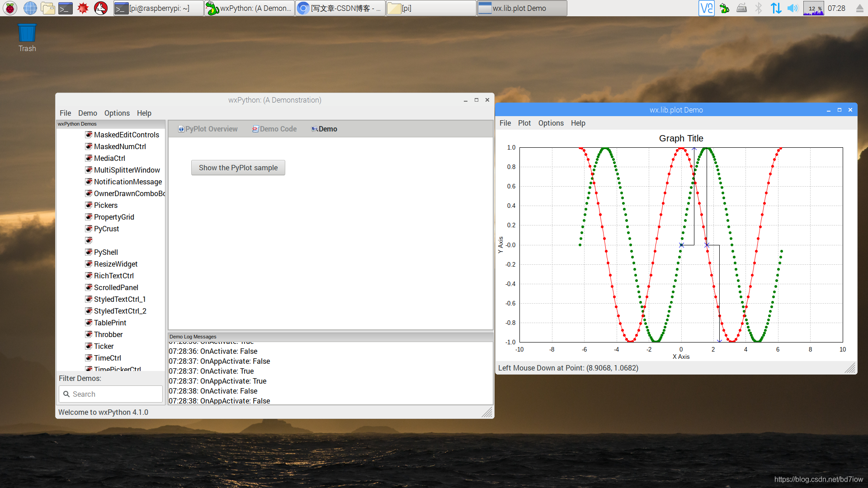The height and width of the screenshot is (488, 868).
Task: Switch to the Demo Code tab
Action: click(274, 129)
